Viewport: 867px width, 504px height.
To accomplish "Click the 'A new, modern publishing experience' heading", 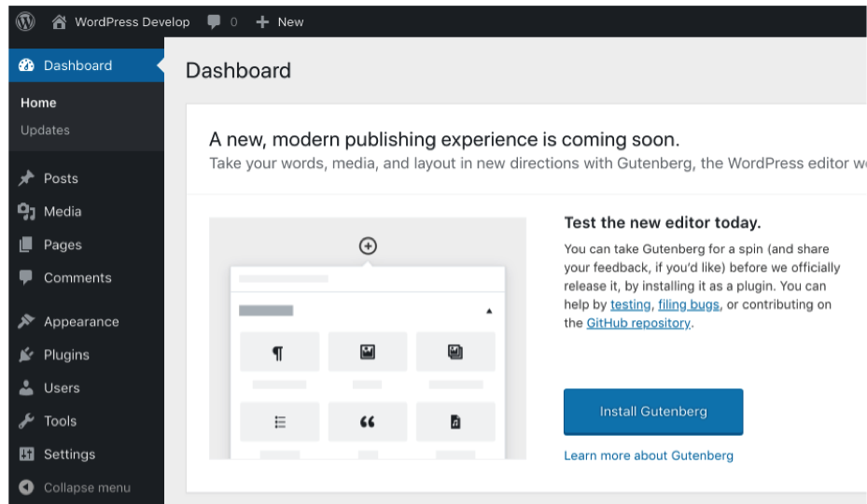I will click(x=444, y=139).
